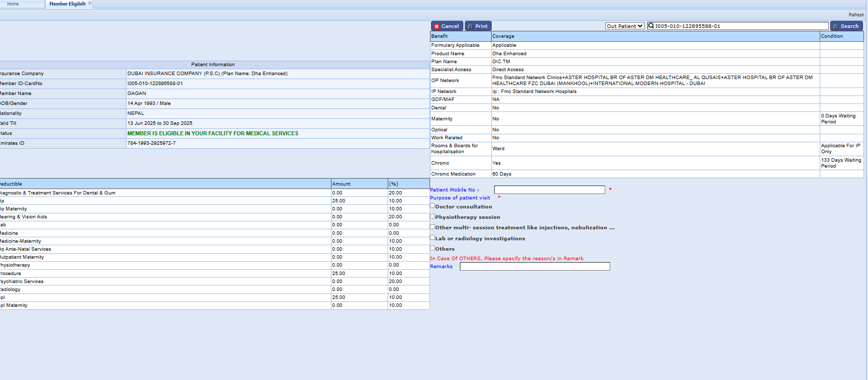Print the eligibility details
The height and width of the screenshot is (380, 868).
[x=478, y=26]
